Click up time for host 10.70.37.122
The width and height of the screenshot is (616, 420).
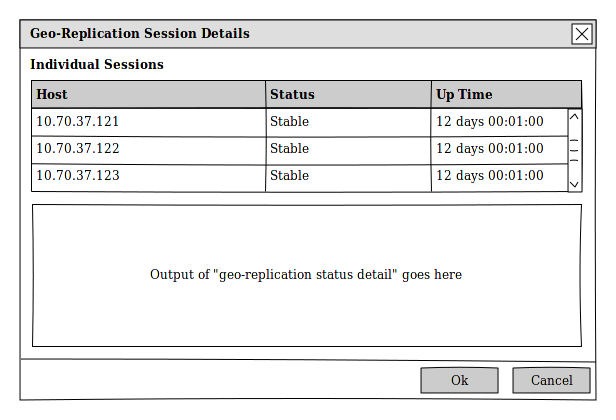click(x=490, y=149)
